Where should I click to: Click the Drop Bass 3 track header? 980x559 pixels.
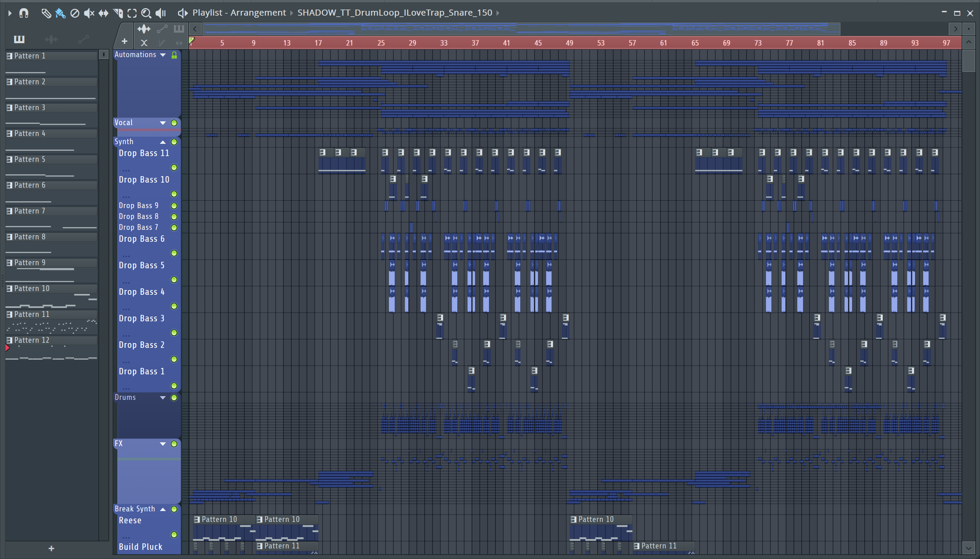point(149,325)
